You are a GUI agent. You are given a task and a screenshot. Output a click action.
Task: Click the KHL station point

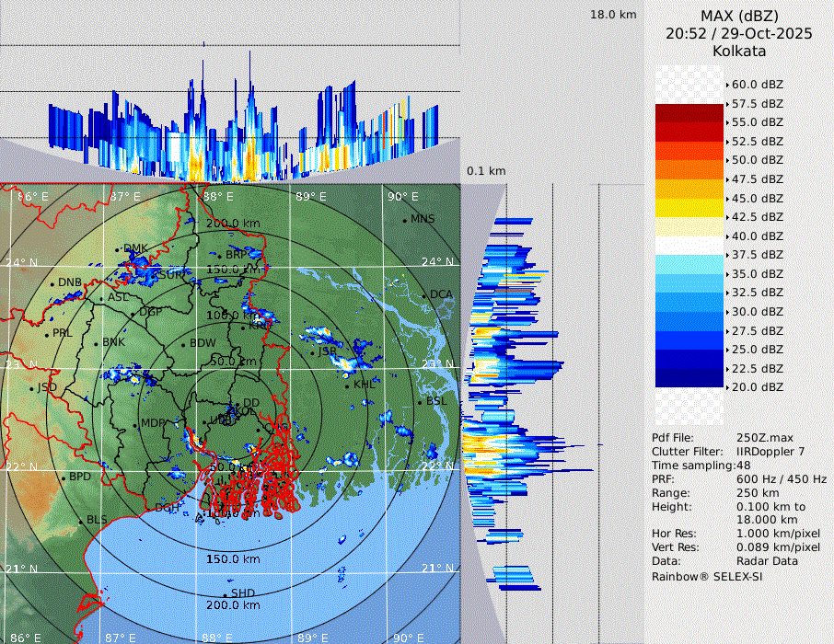click(x=347, y=385)
